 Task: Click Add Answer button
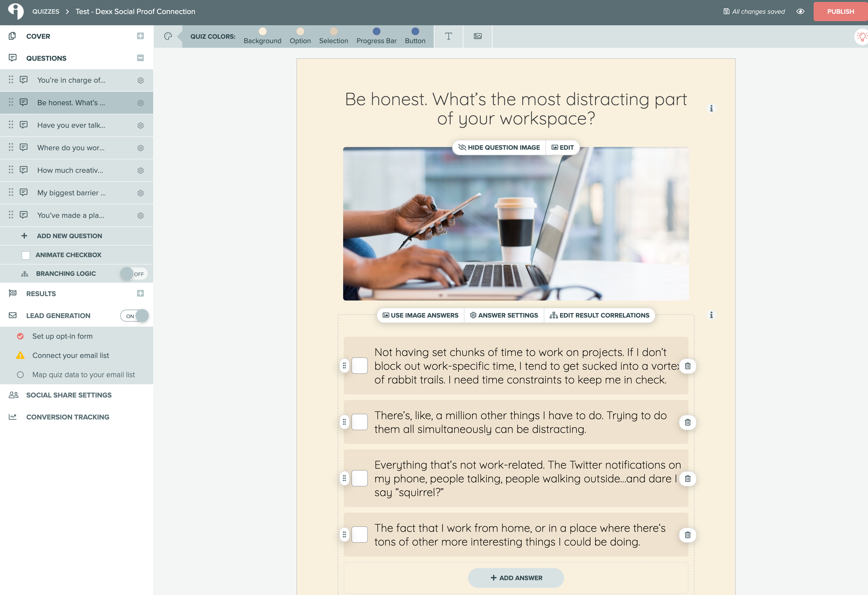pos(516,578)
